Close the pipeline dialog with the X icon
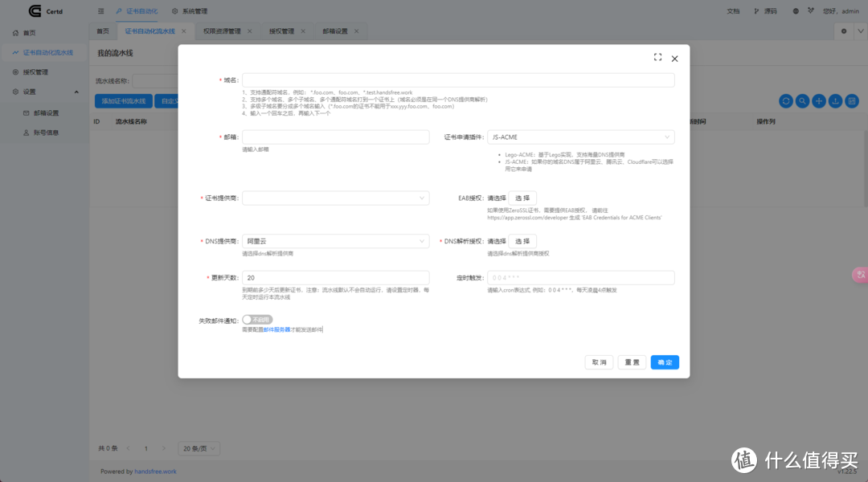The width and height of the screenshot is (868, 482). click(674, 59)
